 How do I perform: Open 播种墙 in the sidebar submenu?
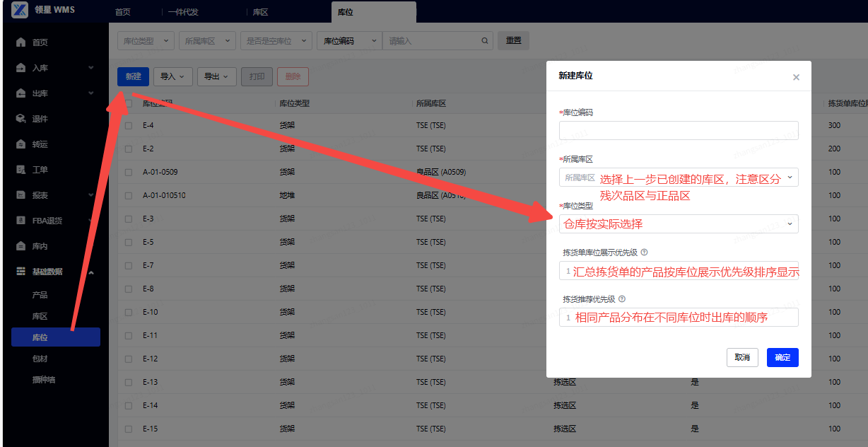coord(44,380)
